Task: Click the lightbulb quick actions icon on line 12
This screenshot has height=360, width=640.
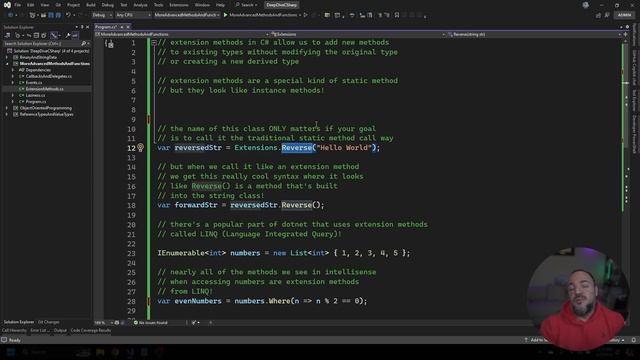Action: [x=140, y=147]
